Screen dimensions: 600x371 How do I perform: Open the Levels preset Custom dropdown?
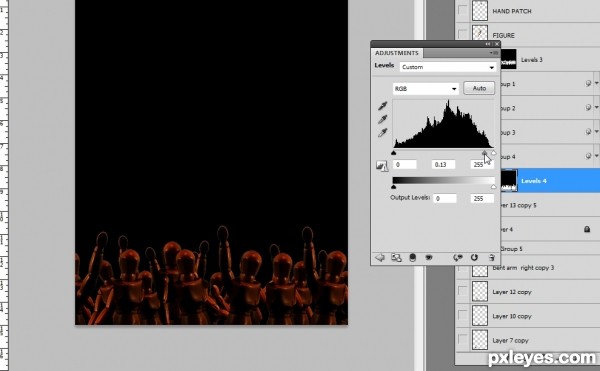point(448,67)
